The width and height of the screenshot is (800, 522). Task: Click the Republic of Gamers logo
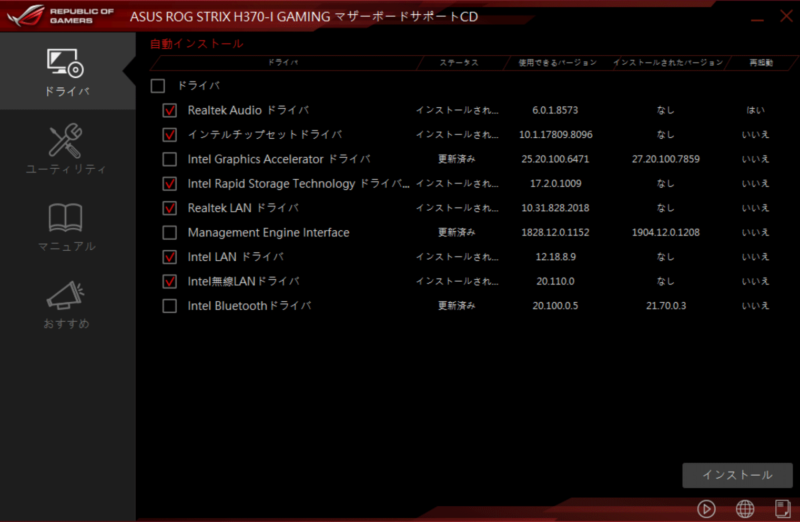[x=60, y=15]
